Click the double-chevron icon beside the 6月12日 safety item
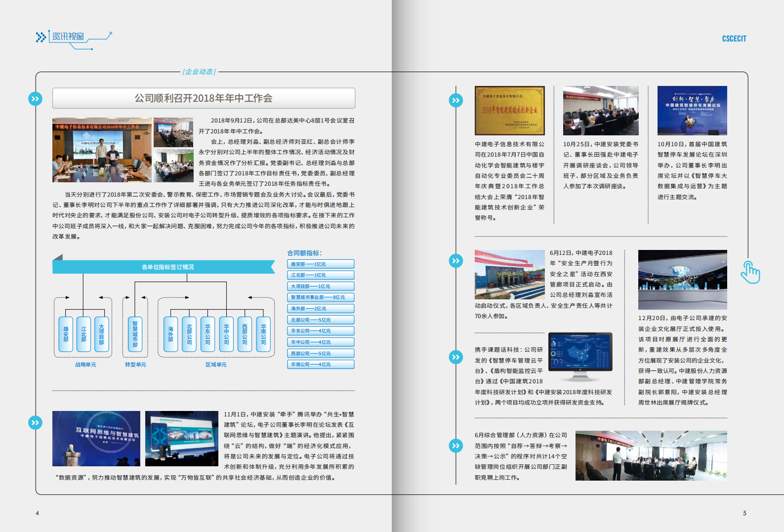Image resolution: width=784 pixels, height=532 pixels. click(x=456, y=260)
